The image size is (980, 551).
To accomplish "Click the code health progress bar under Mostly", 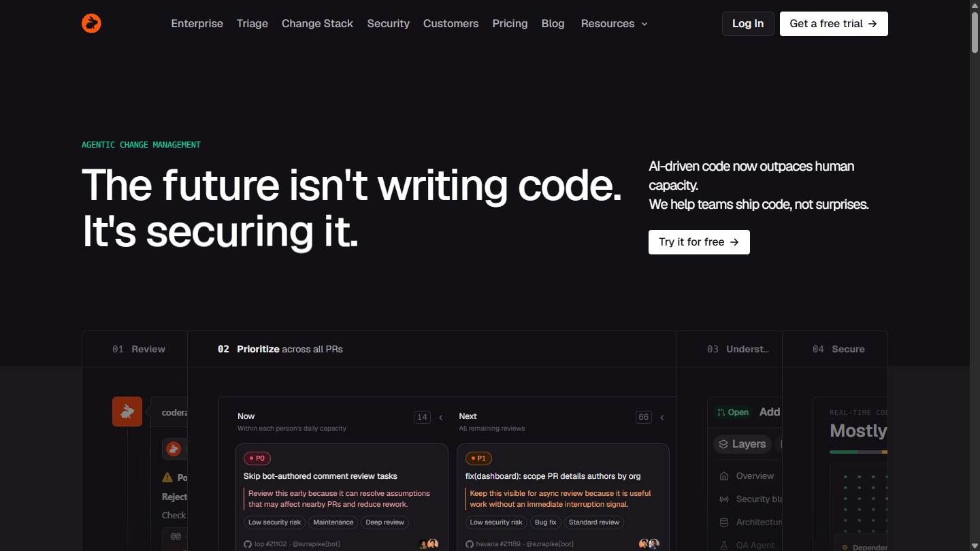I will (x=858, y=452).
